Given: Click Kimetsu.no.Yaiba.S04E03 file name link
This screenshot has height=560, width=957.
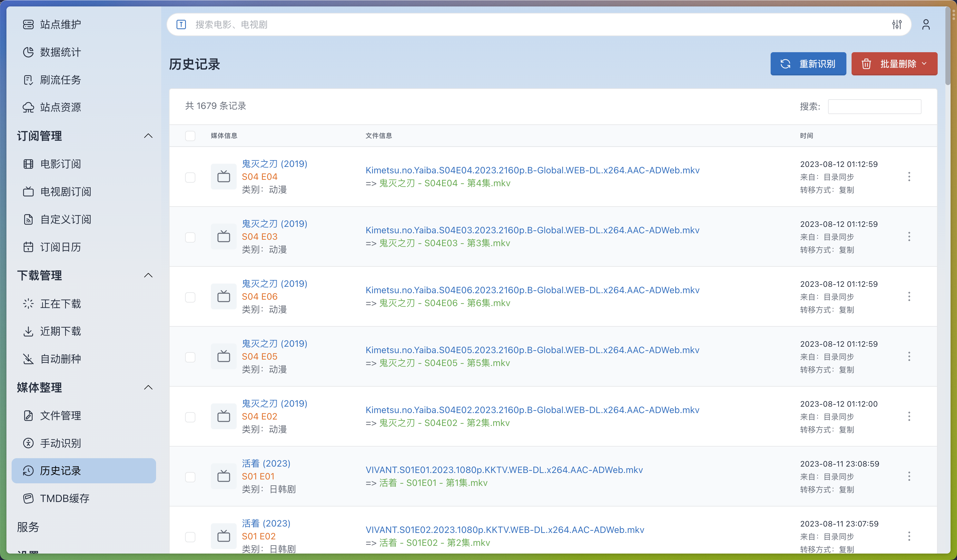Looking at the screenshot, I should click(x=532, y=230).
